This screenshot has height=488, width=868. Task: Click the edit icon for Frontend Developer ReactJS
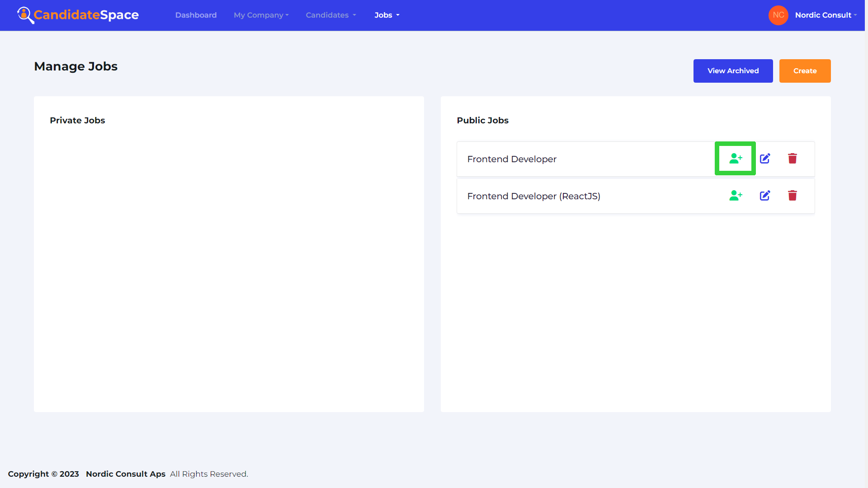pyautogui.click(x=765, y=196)
